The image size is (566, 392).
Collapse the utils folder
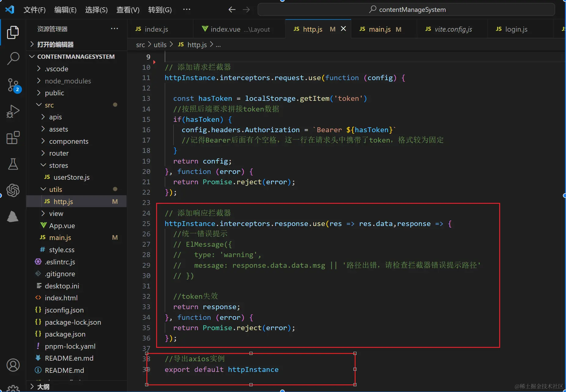[76, 189]
